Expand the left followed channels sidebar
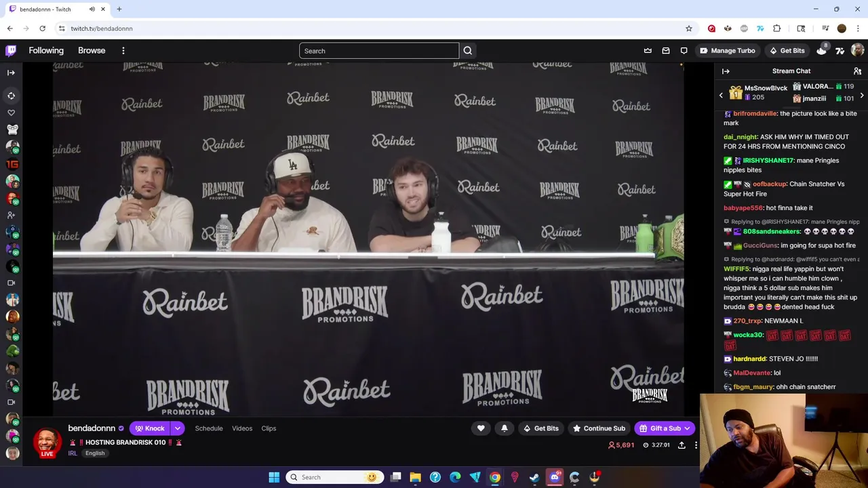This screenshot has height=488, width=868. [11, 73]
